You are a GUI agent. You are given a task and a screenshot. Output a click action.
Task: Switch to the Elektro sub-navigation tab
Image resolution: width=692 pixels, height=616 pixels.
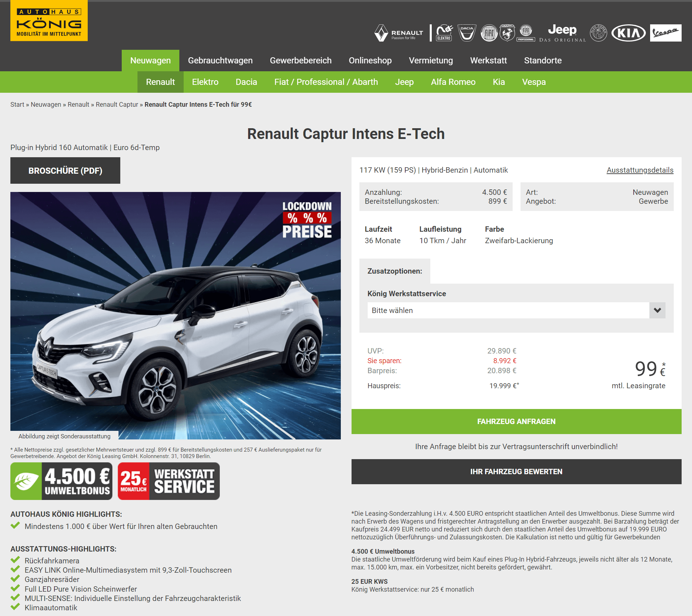205,82
